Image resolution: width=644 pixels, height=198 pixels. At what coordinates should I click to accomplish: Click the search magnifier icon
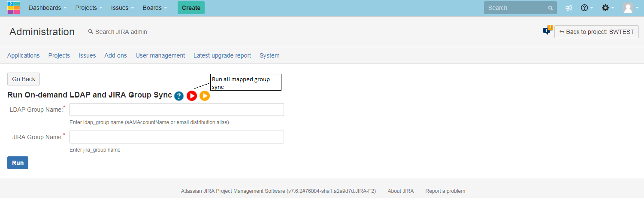(550, 8)
